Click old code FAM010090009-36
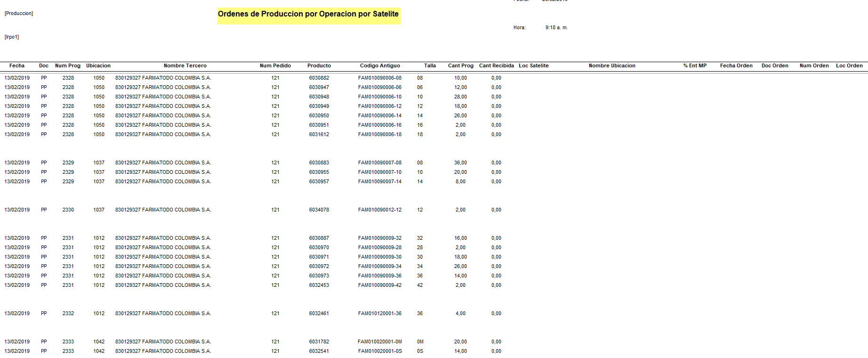Viewport: 868px width, 358px height. (x=380, y=276)
